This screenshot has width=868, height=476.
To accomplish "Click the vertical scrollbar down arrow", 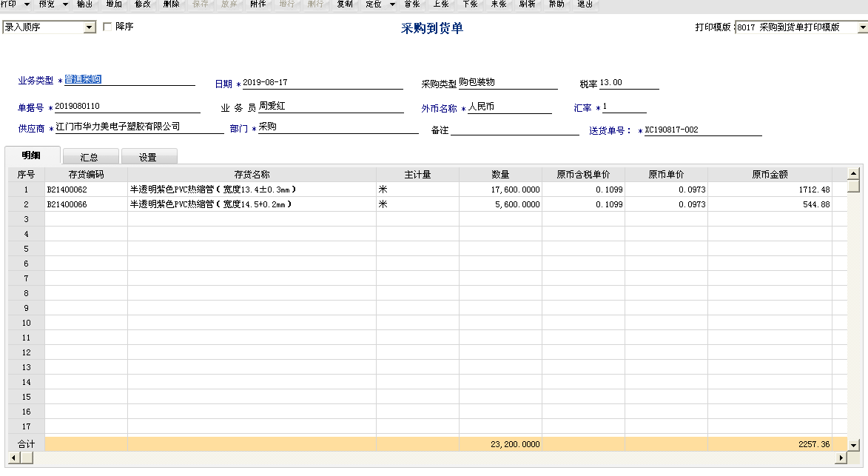I will (853, 444).
